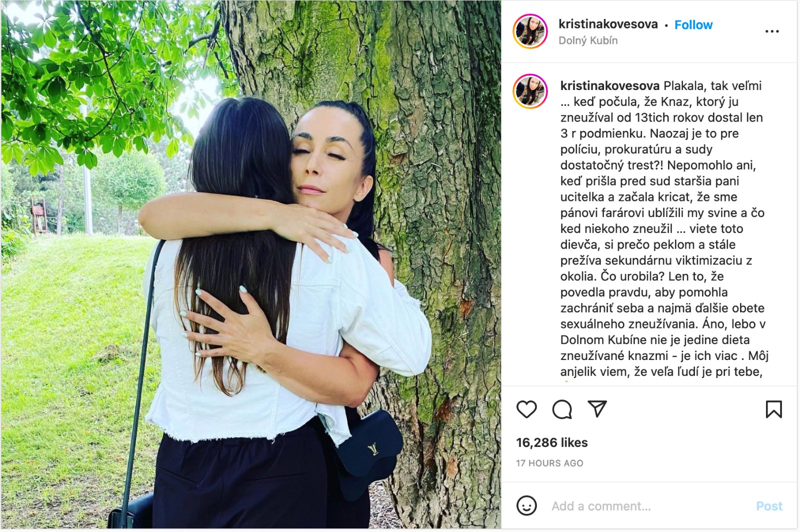Share the post using the paper plane icon

[597, 409]
